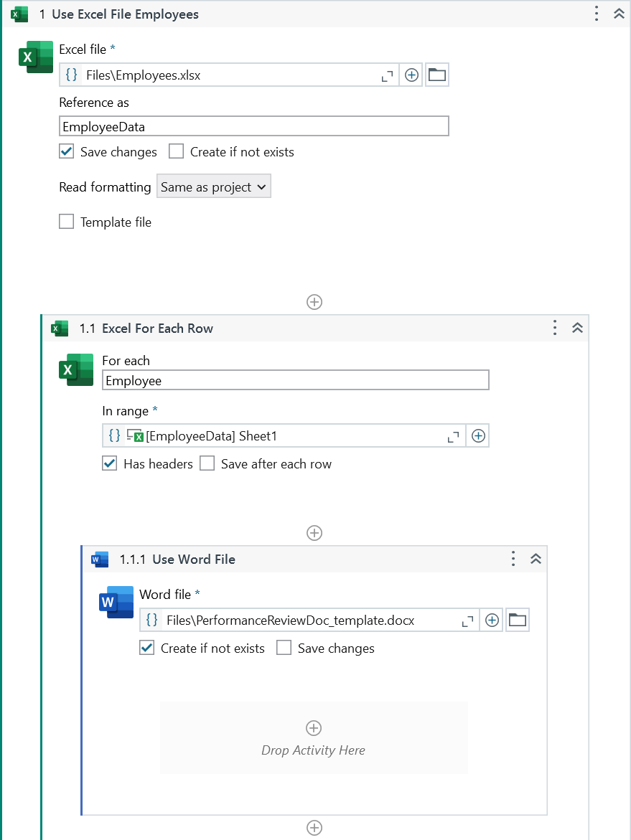Check the Template file checkbox
This screenshot has width=631, height=840.
[67, 222]
